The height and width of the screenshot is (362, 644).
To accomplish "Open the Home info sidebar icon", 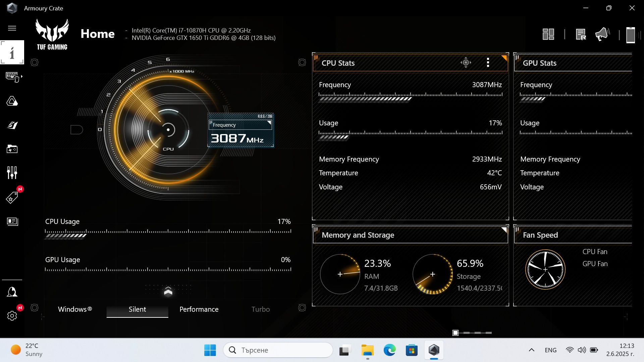I will pyautogui.click(x=12, y=52).
